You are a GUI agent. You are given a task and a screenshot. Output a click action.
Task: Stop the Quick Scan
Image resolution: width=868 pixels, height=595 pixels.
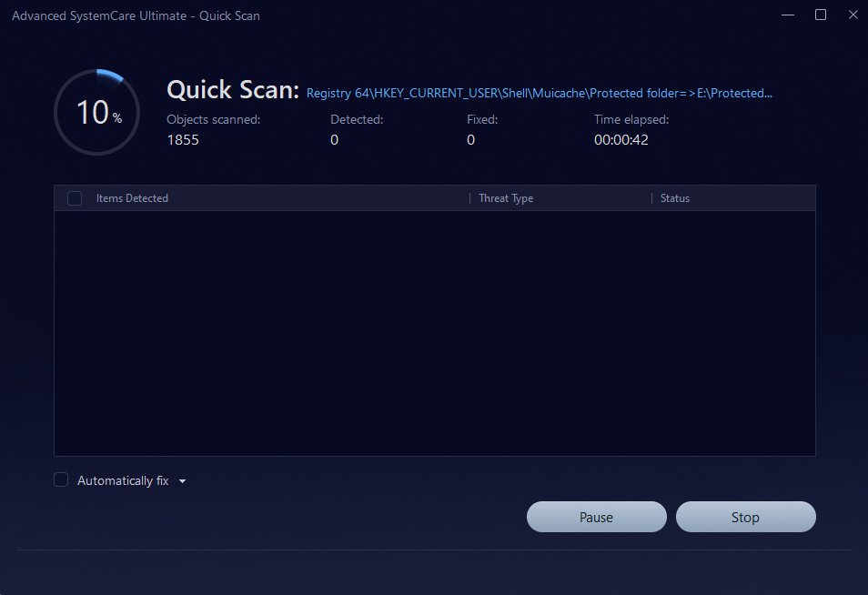pos(745,517)
